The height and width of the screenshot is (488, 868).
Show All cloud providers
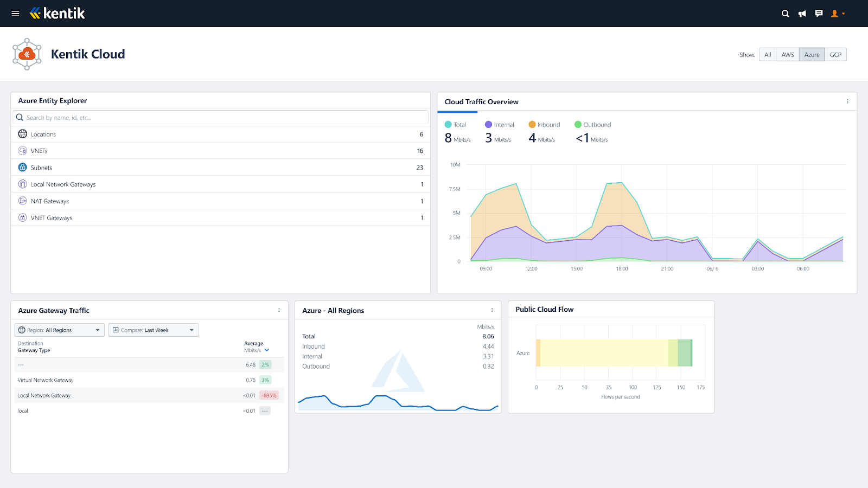click(x=768, y=55)
